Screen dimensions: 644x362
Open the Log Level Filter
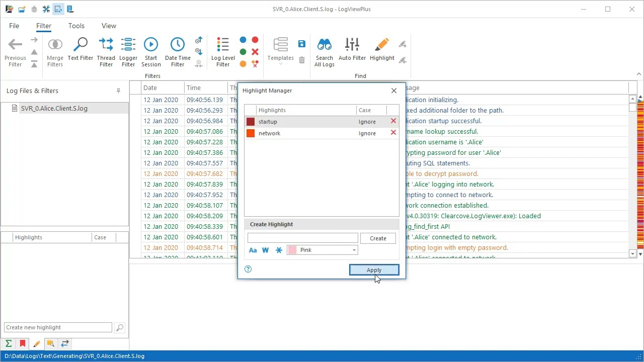223,52
